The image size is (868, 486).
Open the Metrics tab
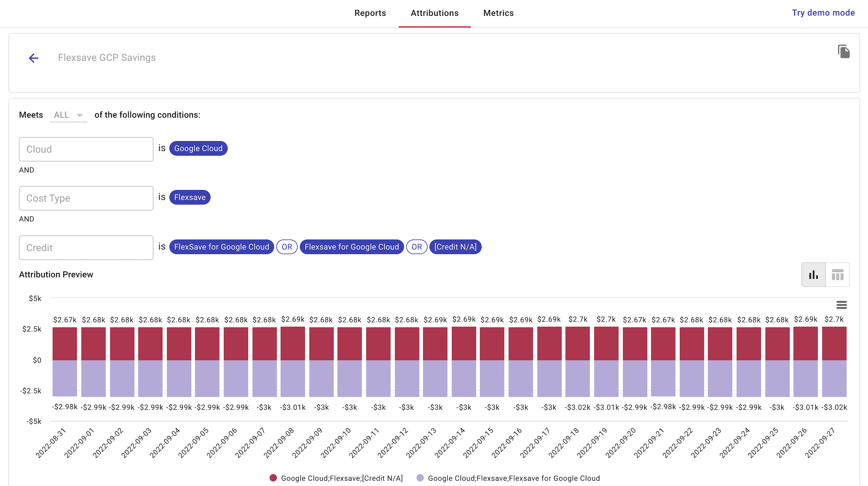tap(498, 13)
